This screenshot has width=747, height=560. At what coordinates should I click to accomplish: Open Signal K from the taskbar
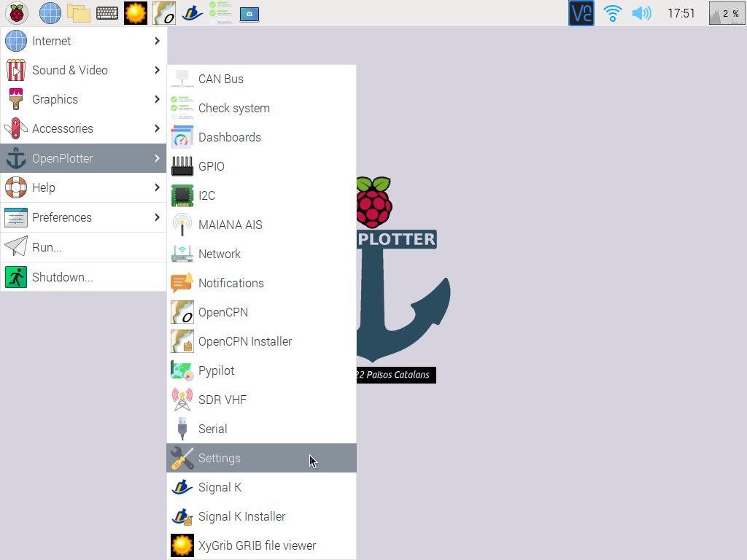(x=191, y=12)
